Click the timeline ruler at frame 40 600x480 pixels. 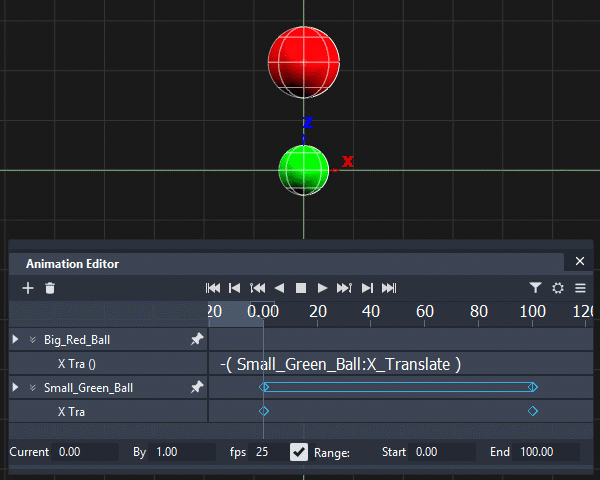point(371,312)
